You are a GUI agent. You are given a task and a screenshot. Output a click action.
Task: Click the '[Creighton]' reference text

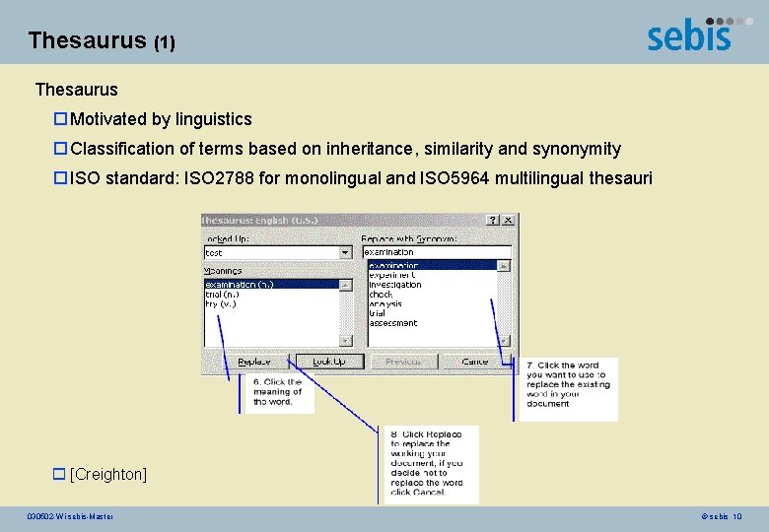coord(108,474)
